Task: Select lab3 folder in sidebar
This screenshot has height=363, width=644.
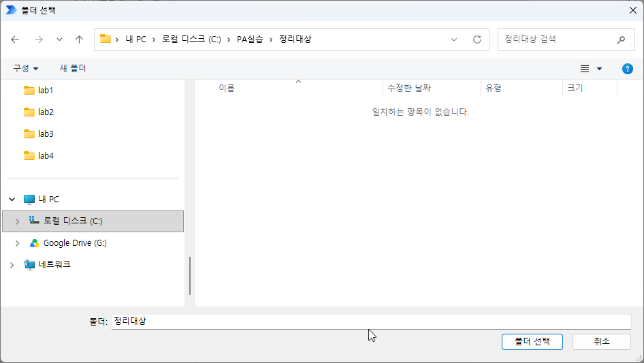Action: pyautogui.click(x=38, y=133)
